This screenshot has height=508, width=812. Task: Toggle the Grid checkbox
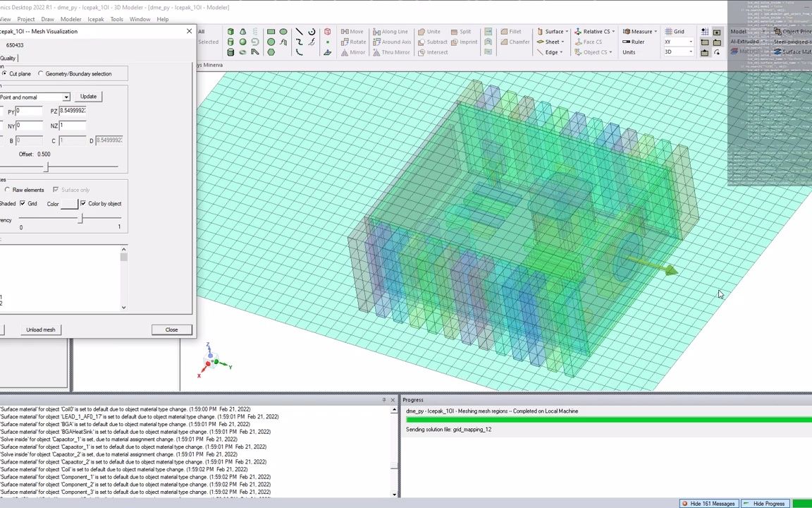(x=23, y=204)
